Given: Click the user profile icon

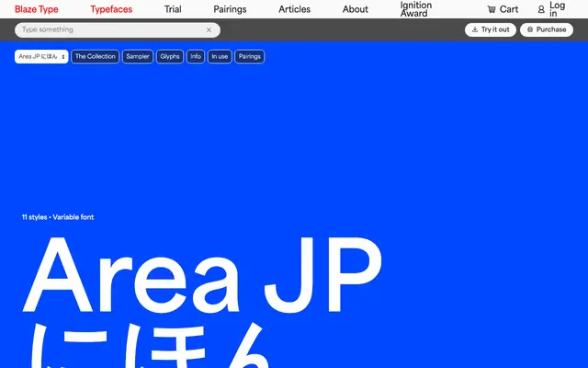Looking at the screenshot, I should coord(541,9).
